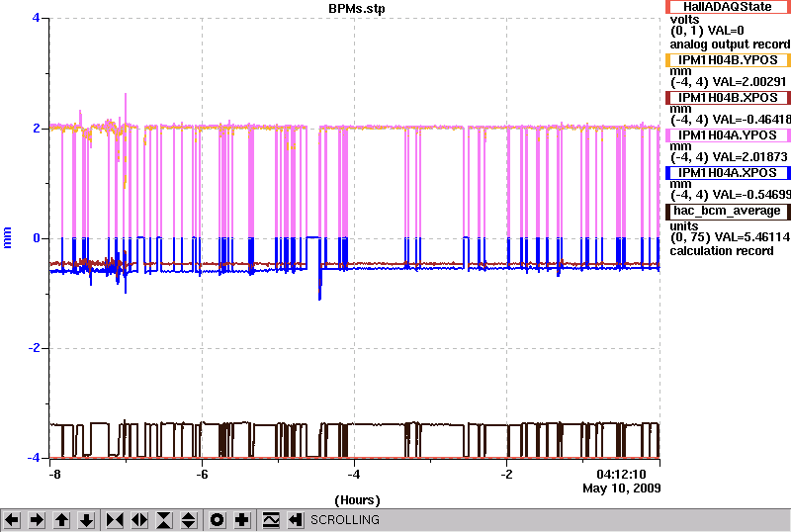Click the plus toolbar icon
The image size is (791, 532).
(242, 520)
